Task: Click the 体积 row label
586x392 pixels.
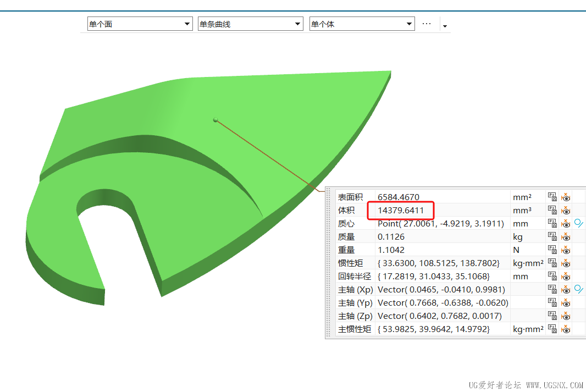Action: click(346, 210)
